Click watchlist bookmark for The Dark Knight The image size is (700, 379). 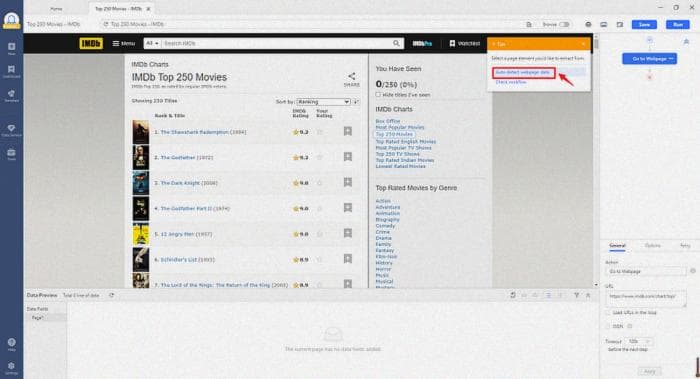click(348, 182)
